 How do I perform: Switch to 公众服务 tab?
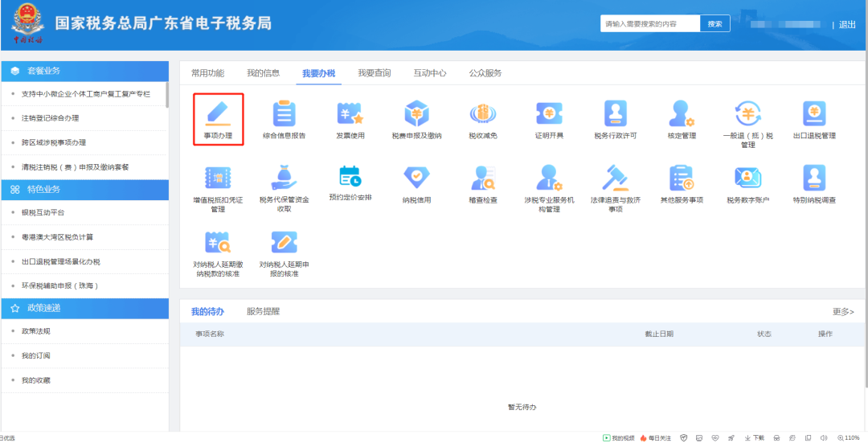click(485, 73)
